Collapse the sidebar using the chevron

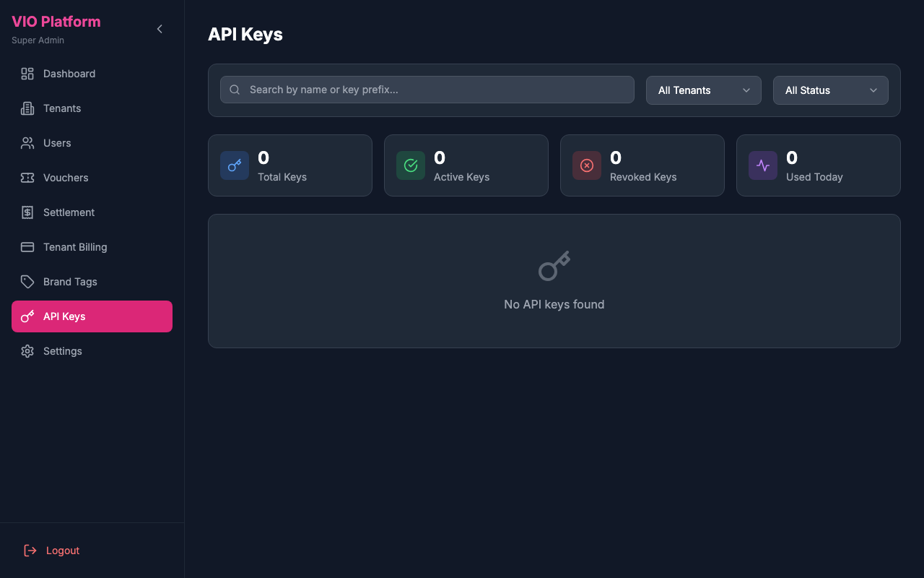coord(159,29)
